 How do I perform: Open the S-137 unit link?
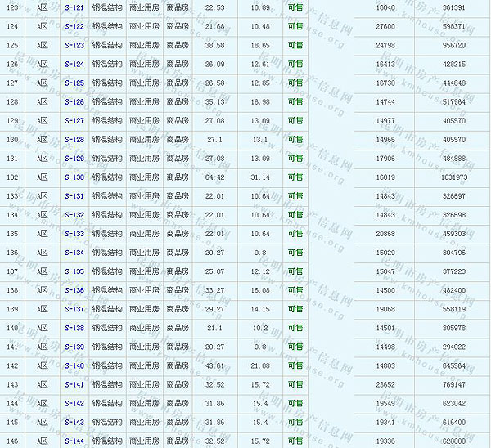click(74, 309)
